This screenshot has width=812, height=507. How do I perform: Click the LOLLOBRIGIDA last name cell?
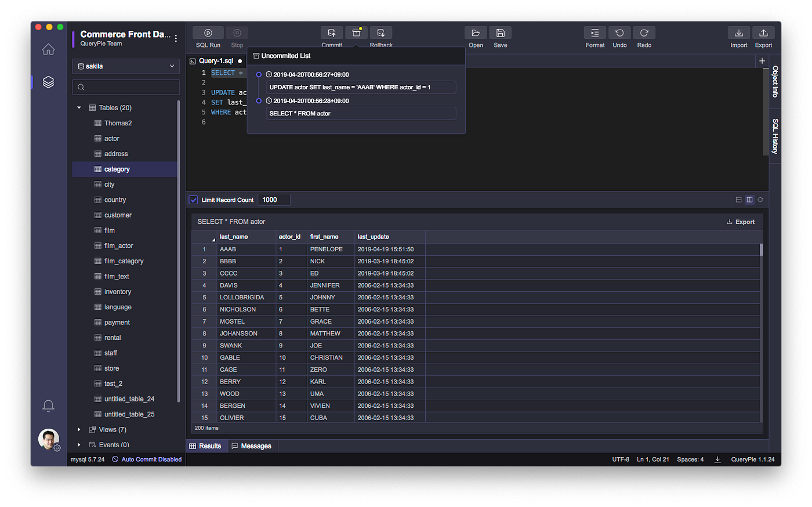[246, 298]
